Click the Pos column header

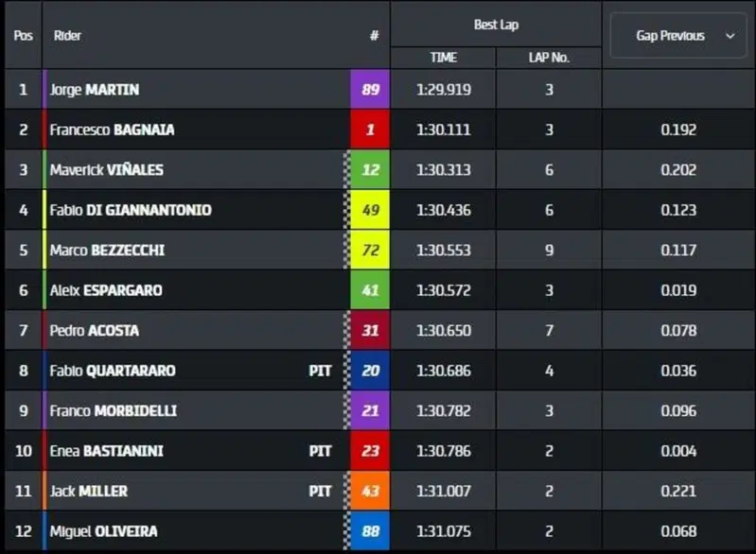(x=23, y=36)
